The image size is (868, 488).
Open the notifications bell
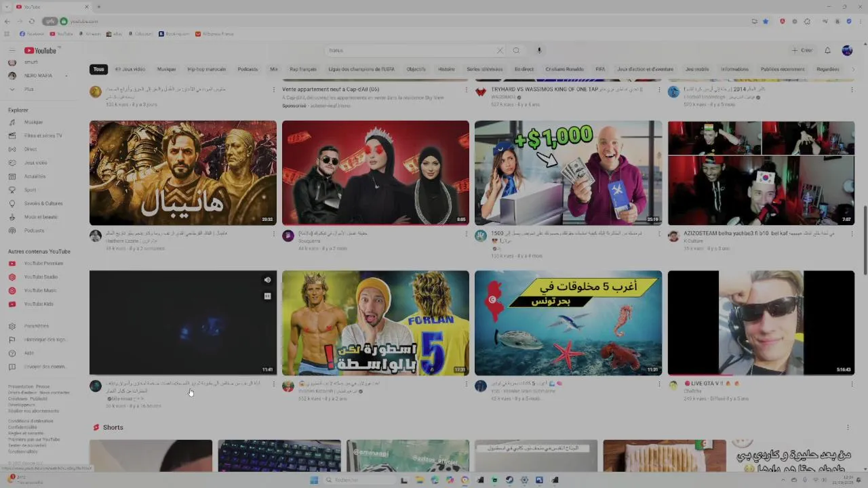[827, 50]
